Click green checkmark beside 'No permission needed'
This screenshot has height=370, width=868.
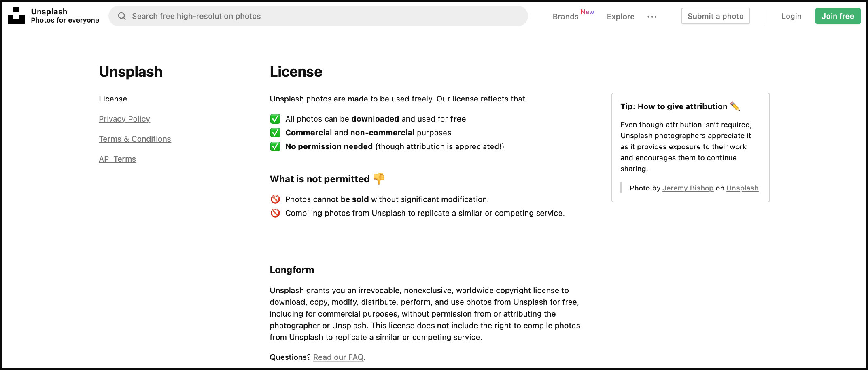275,146
